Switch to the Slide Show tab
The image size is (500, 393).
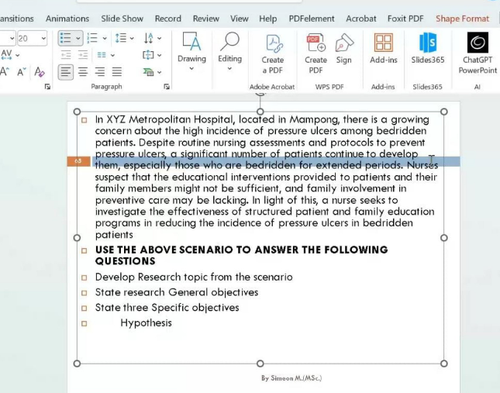point(122,19)
